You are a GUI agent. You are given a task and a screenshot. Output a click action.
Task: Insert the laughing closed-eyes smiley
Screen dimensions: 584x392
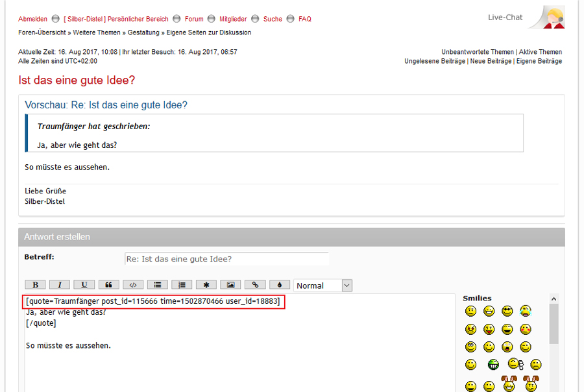tap(507, 329)
